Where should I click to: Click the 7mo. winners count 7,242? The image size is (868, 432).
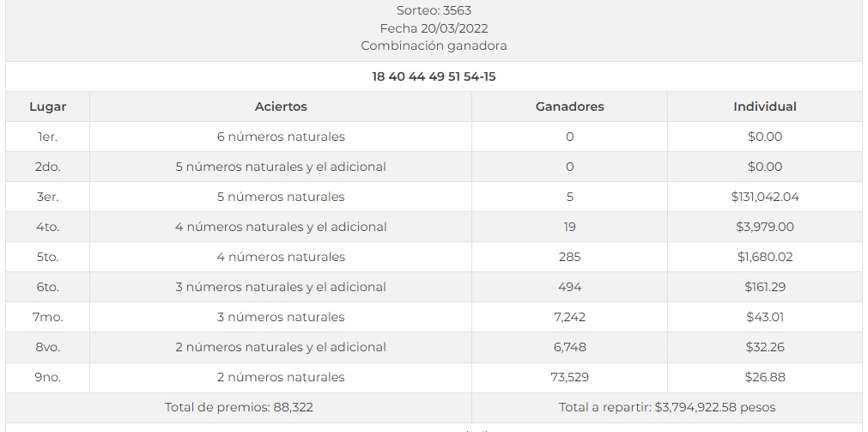(x=569, y=317)
